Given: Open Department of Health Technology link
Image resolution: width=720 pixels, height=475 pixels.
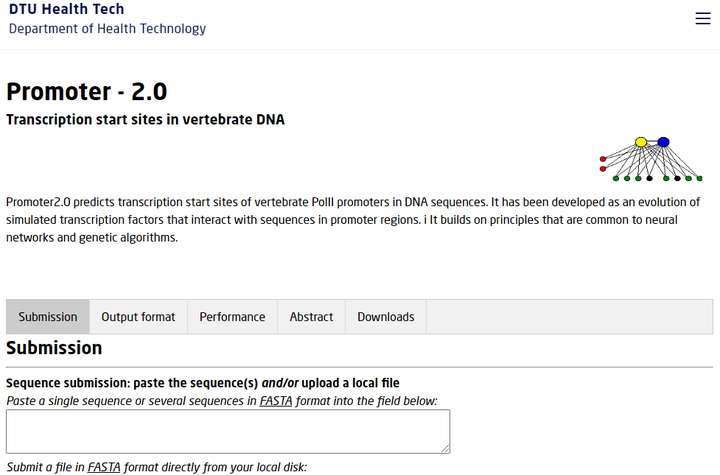Looking at the screenshot, I should (107, 28).
